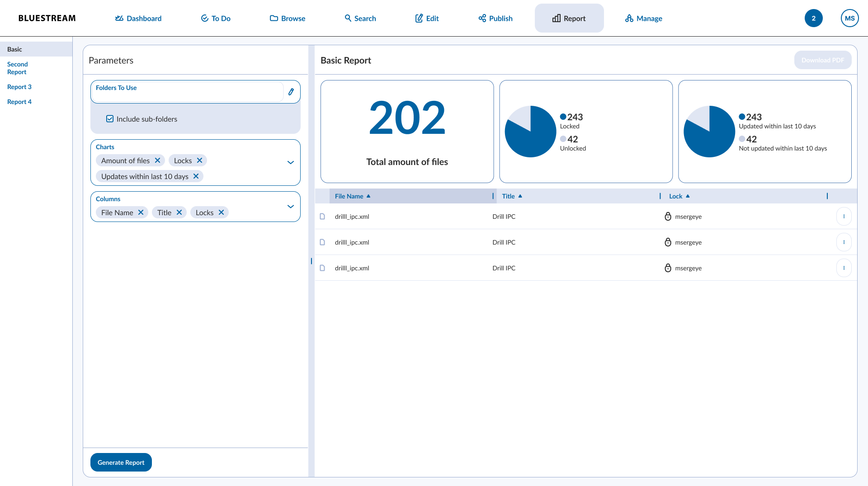Select the Basic report in sidebar

pos(36,49)
